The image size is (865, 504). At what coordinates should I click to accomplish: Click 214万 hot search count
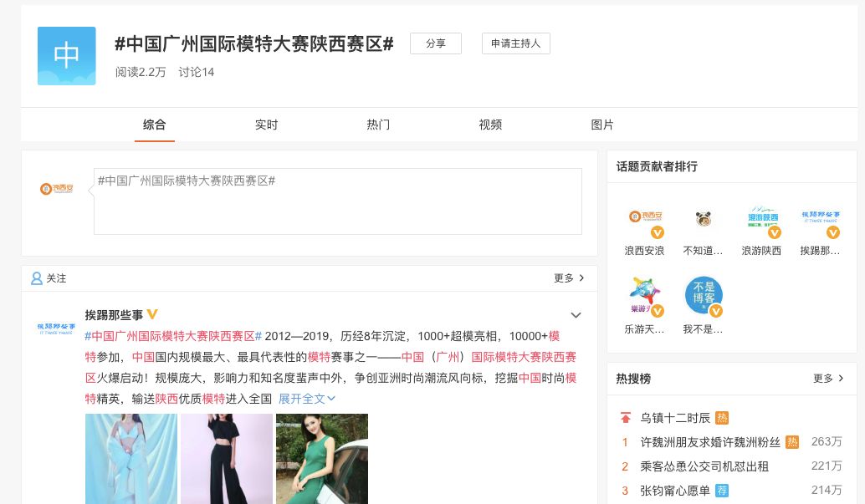827,491
